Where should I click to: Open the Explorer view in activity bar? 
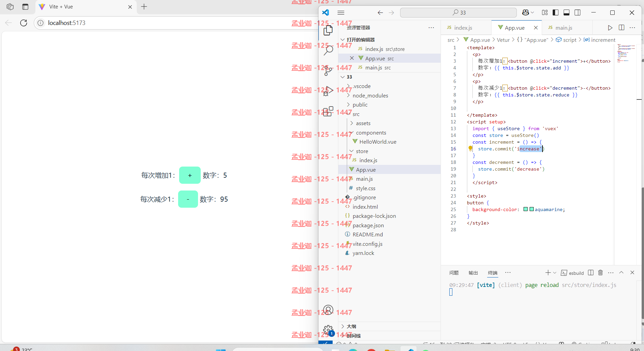point(328,30)
